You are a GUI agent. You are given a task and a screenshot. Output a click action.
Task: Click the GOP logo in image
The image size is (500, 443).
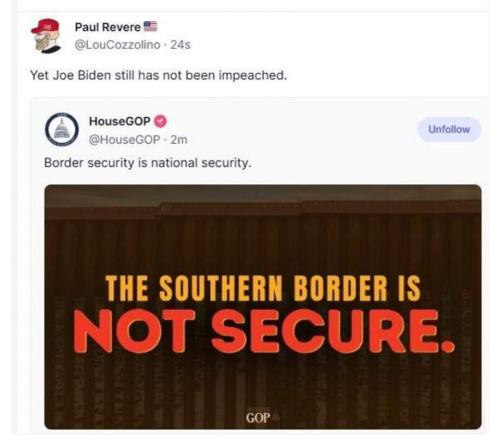(259, 417)
